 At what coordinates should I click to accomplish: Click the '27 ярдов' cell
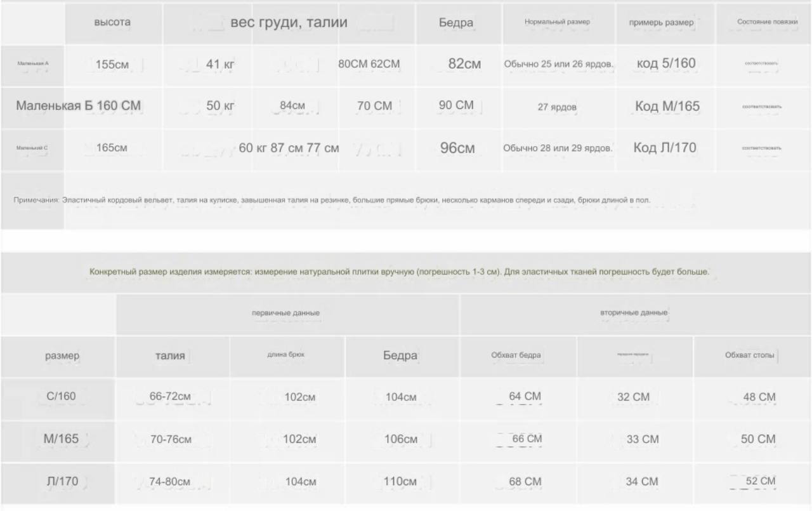click(557, 107)
